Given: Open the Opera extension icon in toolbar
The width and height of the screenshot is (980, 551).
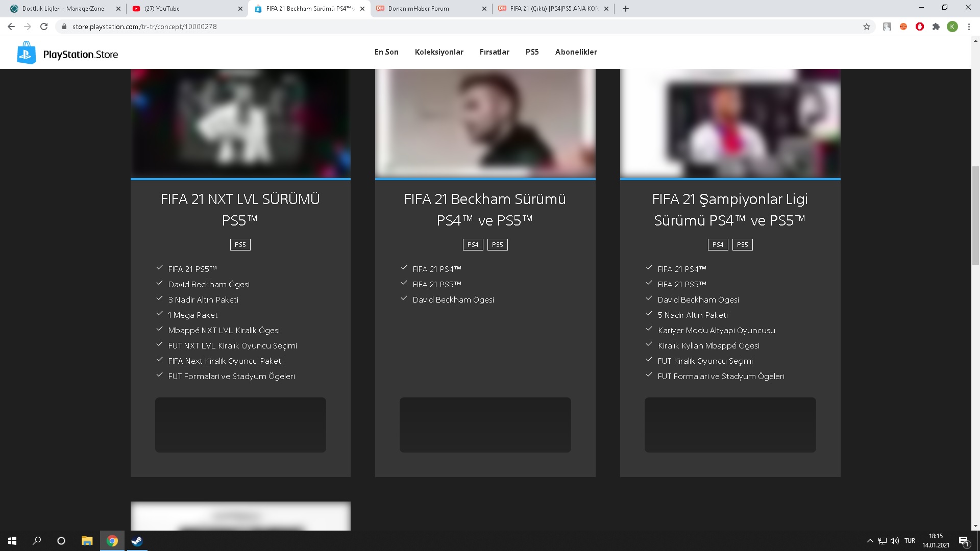Looking at the screenshot, I should pos(920,27).
